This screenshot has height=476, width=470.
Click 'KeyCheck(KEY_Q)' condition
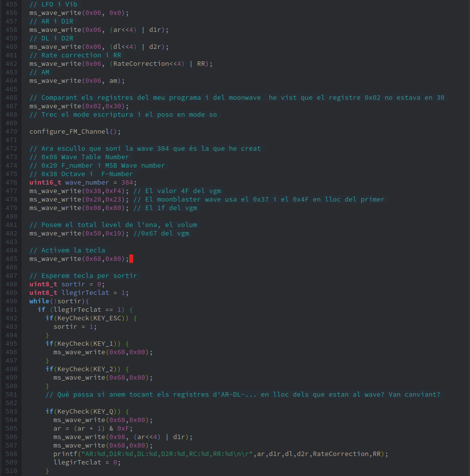tap(87, 412)
